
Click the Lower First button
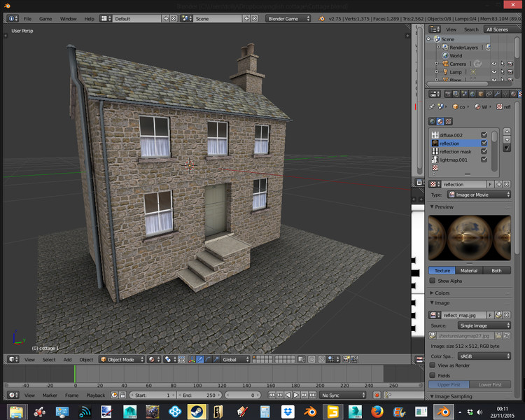[x=490, y=384]
